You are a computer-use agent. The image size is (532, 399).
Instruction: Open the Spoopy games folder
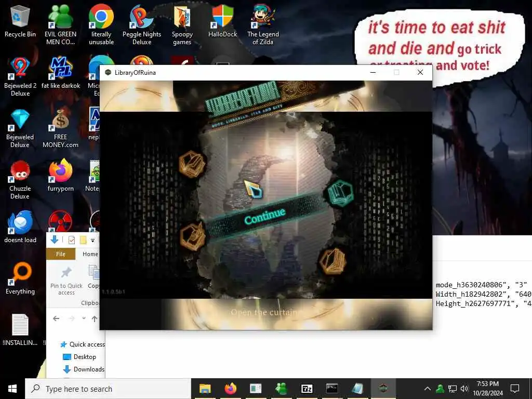[182, 25]
